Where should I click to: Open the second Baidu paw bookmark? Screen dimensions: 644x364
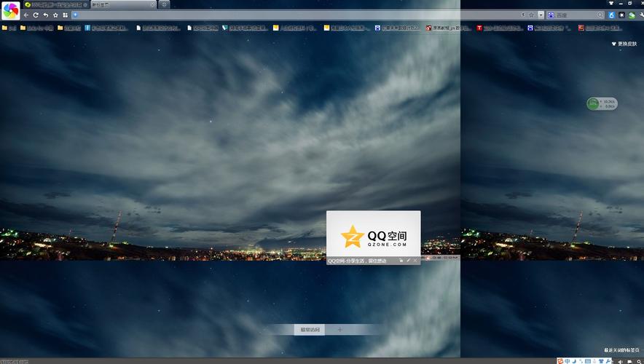(549, 28)
